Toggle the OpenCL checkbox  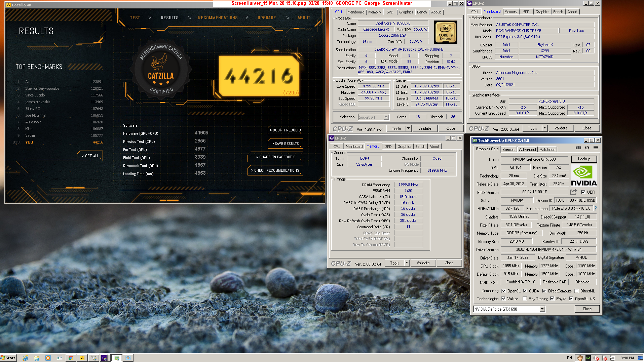(503, 291)
